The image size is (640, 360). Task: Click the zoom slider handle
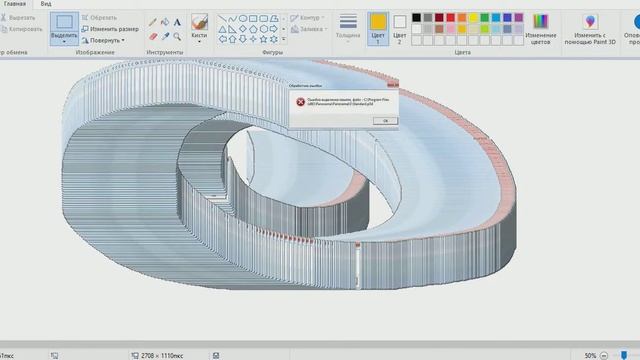tap(624, 355)
